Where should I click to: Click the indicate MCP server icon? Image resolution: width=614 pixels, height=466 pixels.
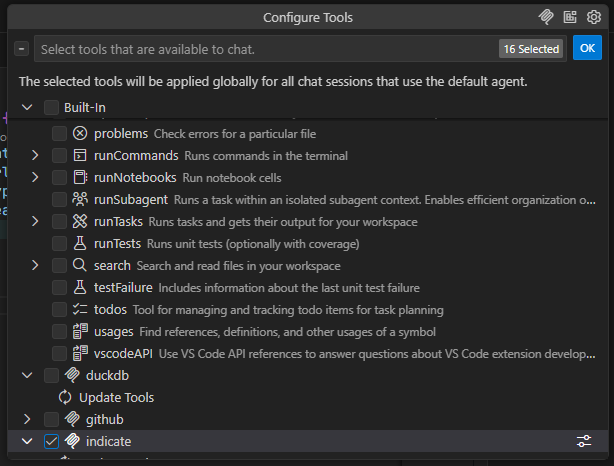(x=72, y=441)
